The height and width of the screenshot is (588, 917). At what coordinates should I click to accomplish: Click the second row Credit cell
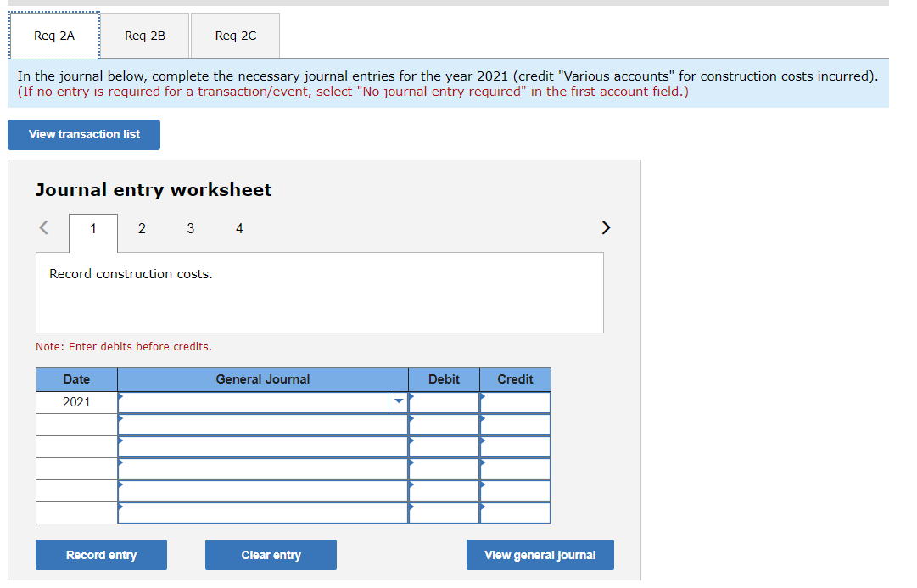(x=515, y=424)
